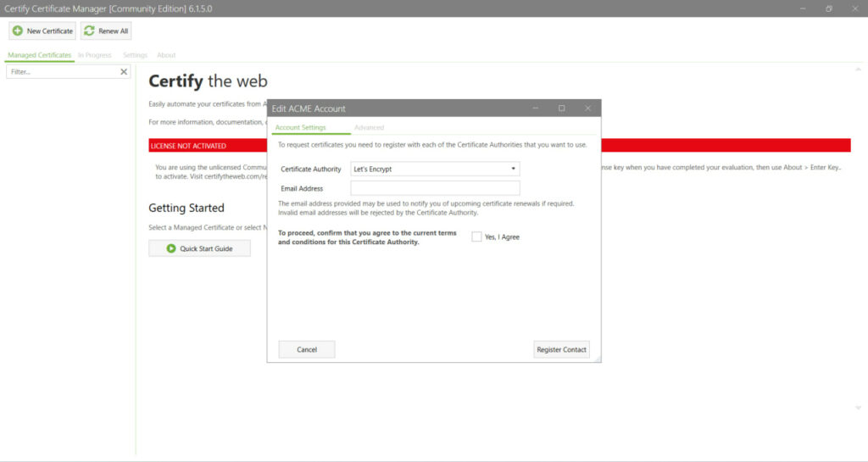Screen dimensions: 868x462
Task: Switch to the Managed Certificates tab
Action: 39,55
